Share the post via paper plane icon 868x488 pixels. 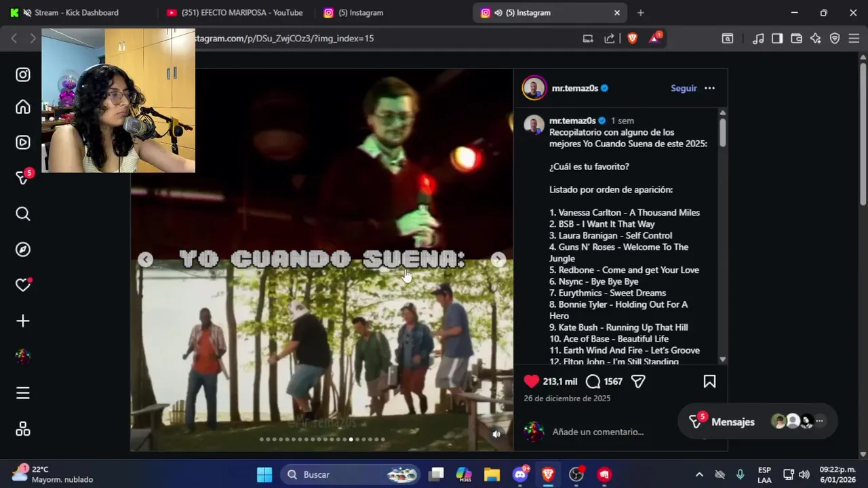point(638,382)
